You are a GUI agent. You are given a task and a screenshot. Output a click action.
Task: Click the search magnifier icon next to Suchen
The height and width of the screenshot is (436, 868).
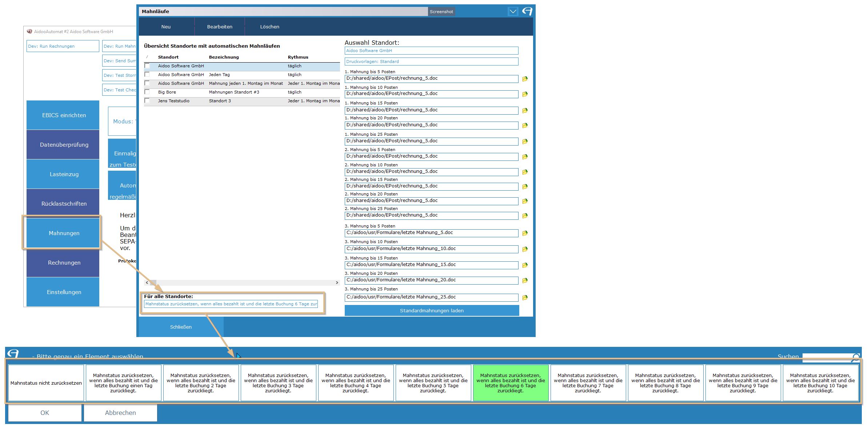[855, 357]
